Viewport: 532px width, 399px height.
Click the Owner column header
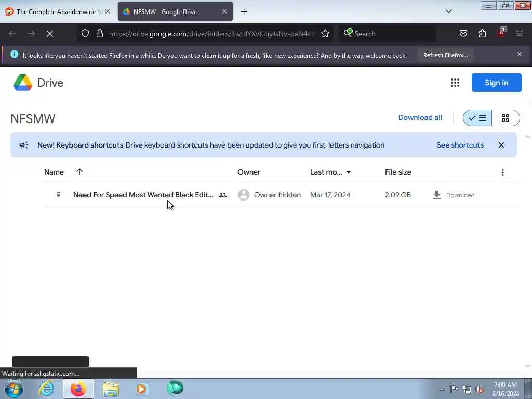[x=249, y=172]
